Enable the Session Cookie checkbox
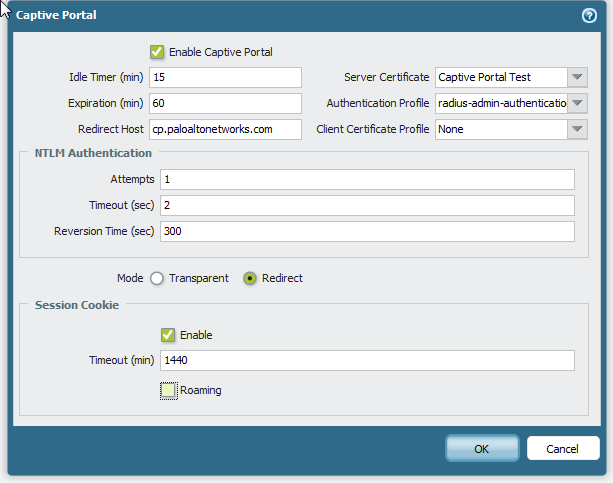Image resolution: width=613 pixels, height=483 pixels. [x=168, y=335]
